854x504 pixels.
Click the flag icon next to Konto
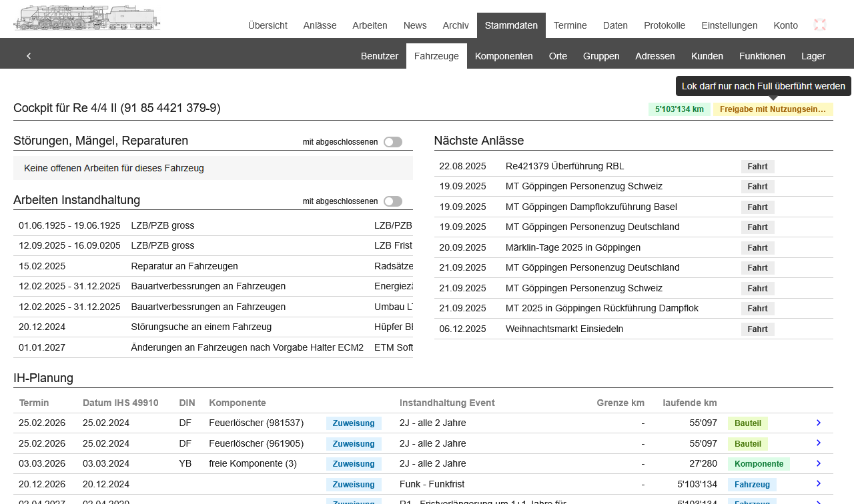pyautogui.click(x=820, y=25)
